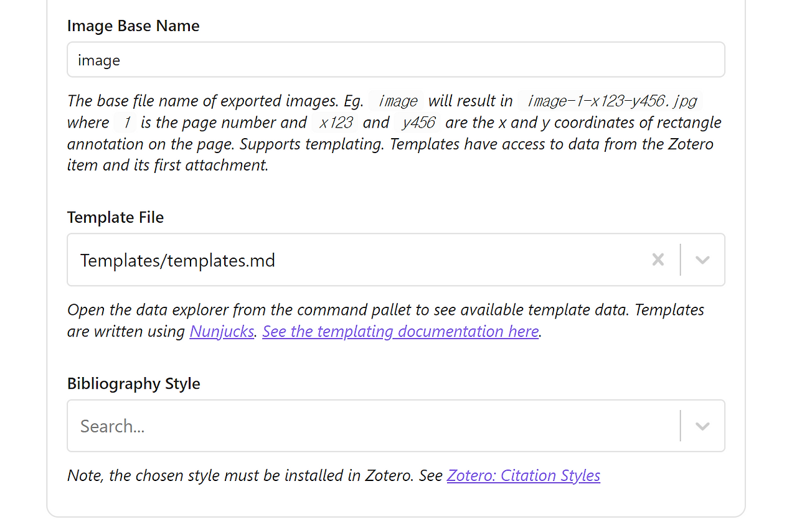Focus the Image Base Name text field
Image resolution: width=797 pixels, height=532 pixels.
pos(395,60)
